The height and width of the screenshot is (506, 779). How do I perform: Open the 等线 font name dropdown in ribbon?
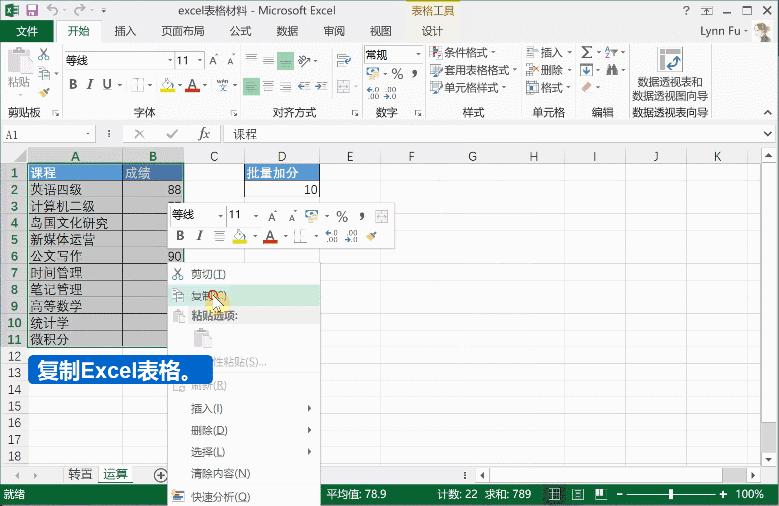click(x=170, y=61)
